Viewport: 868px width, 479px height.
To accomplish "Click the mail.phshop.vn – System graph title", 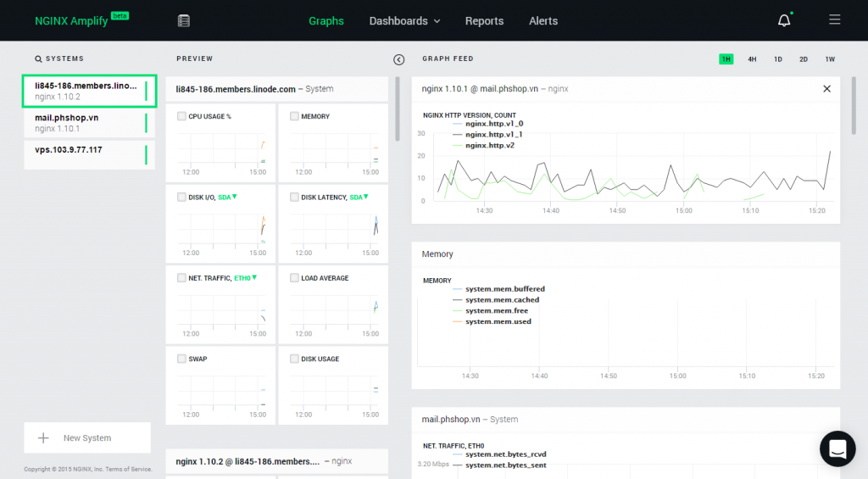I will pos(470,419).
